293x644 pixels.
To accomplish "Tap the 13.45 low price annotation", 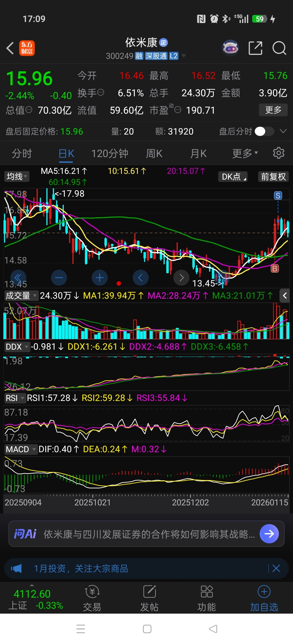I will pyautogui.click(x=208, y=283).
